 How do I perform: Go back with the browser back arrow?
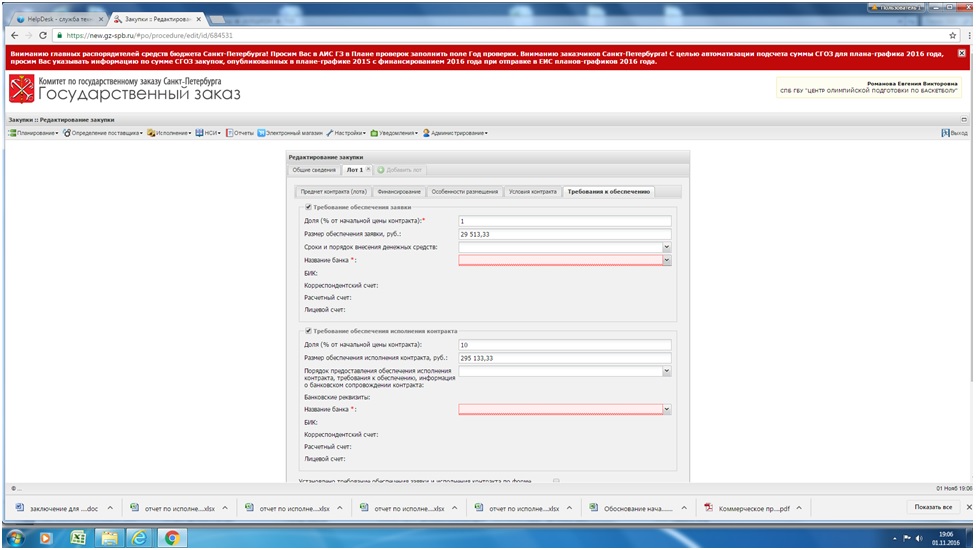(x=14, y=35)
